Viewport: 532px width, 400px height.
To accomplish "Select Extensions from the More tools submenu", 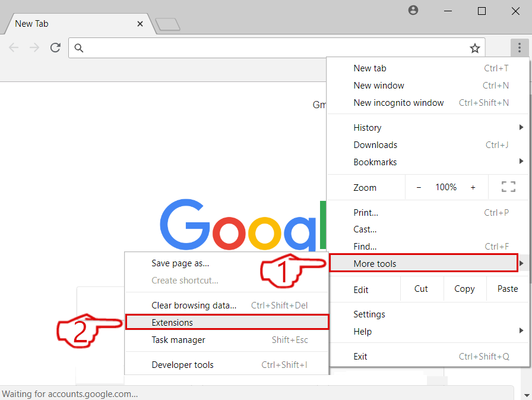I will 172,322.
